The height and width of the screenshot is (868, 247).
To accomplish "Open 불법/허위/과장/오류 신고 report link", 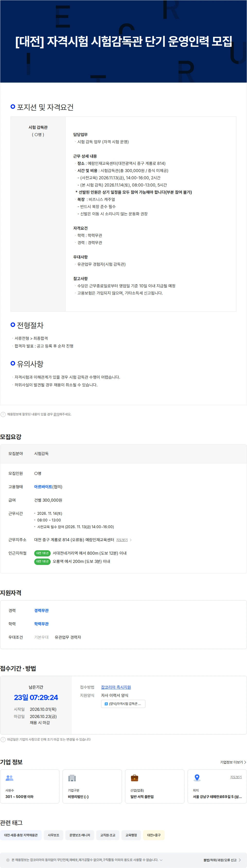I will pyautogui.click(x=222, y=860).
